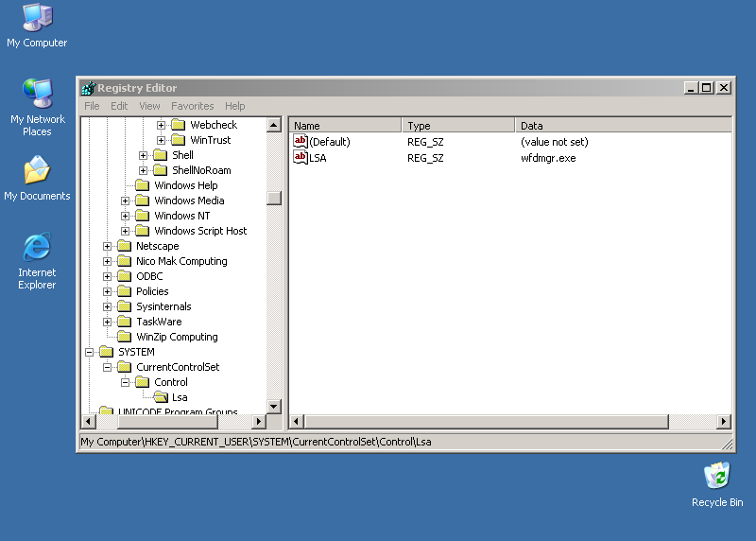Collapse the CurrentControlSet key

[107, 367]
